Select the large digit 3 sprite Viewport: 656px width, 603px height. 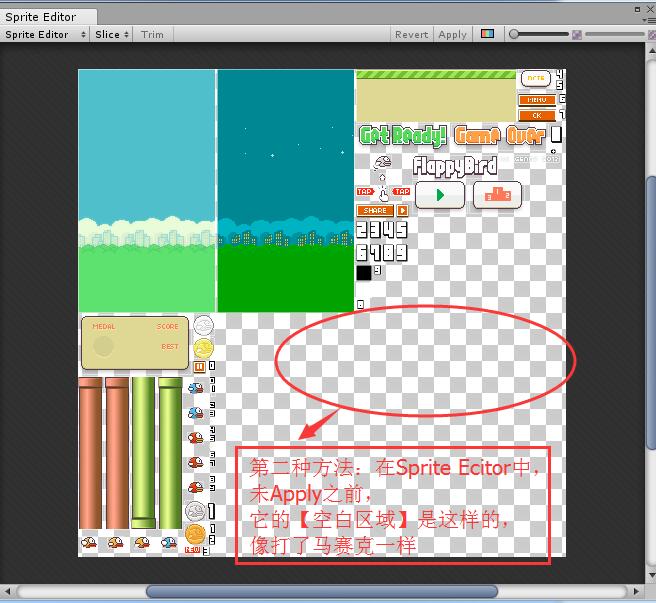[x=375, y=229]
